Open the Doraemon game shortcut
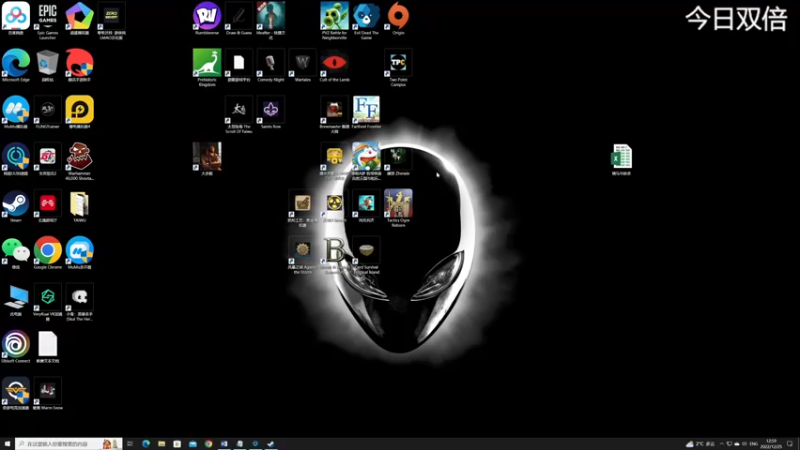 (366, 161)
